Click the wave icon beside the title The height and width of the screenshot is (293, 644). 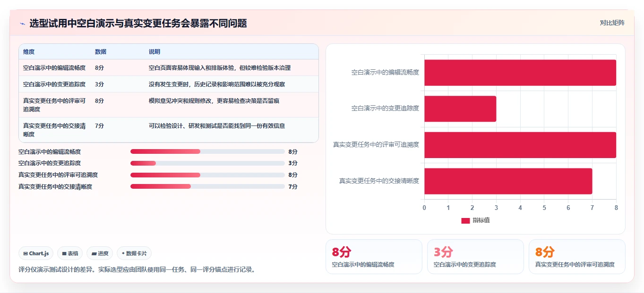22,24
